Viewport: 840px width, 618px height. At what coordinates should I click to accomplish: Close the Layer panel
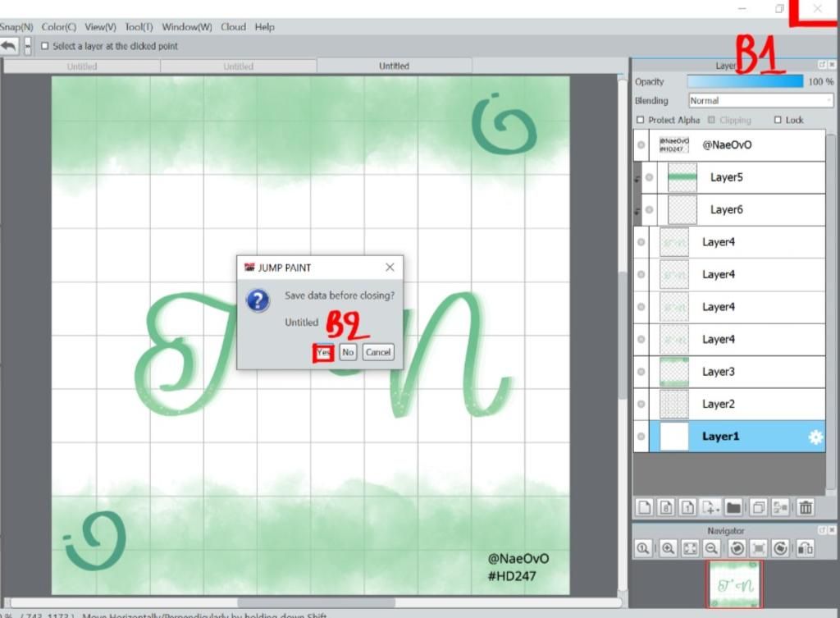[832, 65]
